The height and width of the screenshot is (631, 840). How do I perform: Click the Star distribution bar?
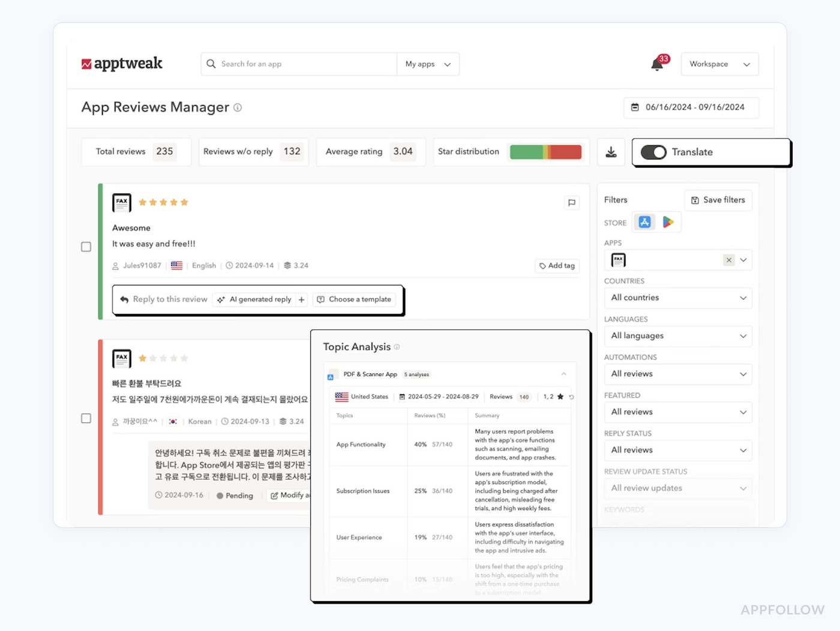pos(545,152)
